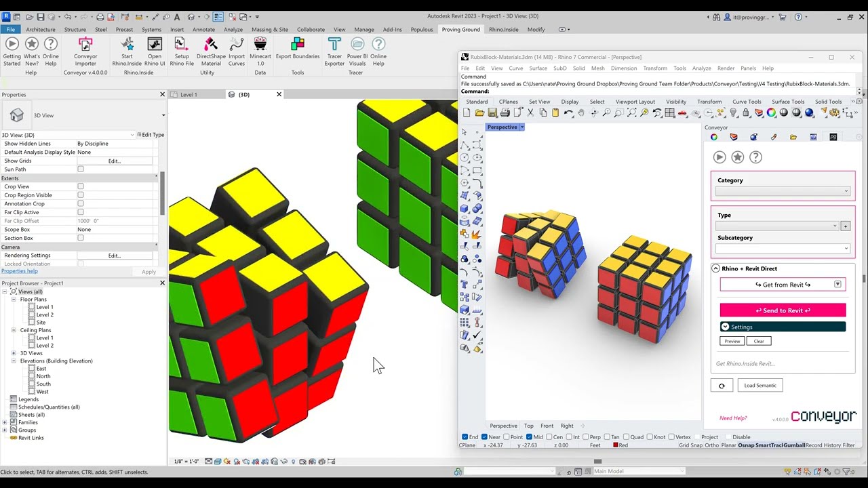868x488 pixels.
Task: Click What's New star icon in ribbon
Action: [31, 52]
